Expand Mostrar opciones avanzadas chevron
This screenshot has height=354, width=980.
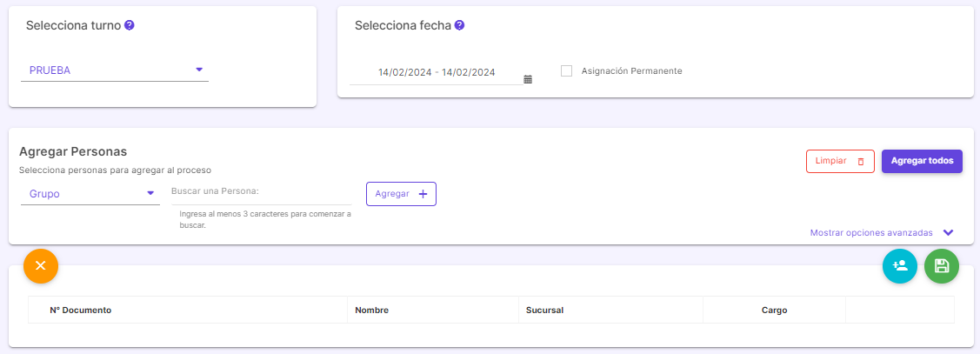[948, 232]
